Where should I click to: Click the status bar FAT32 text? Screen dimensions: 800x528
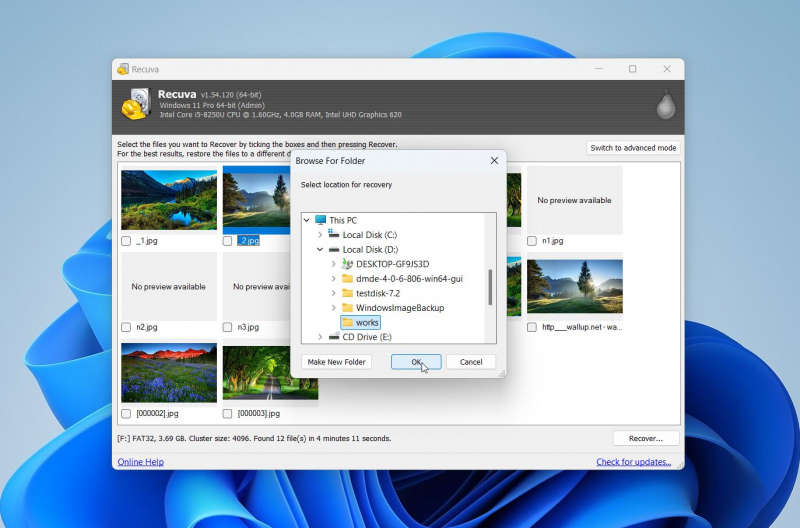(x=254, y=438)
